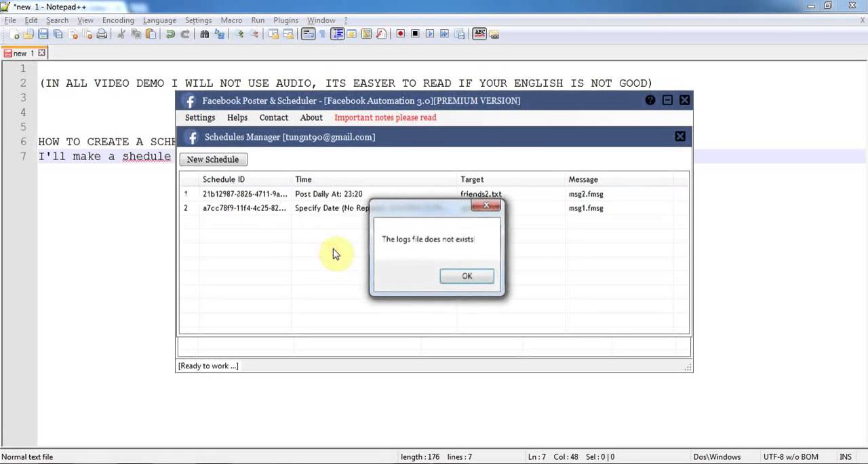Click the Copy toolbar icon
The height and width of the screenshot is (464, 868).
136,34
